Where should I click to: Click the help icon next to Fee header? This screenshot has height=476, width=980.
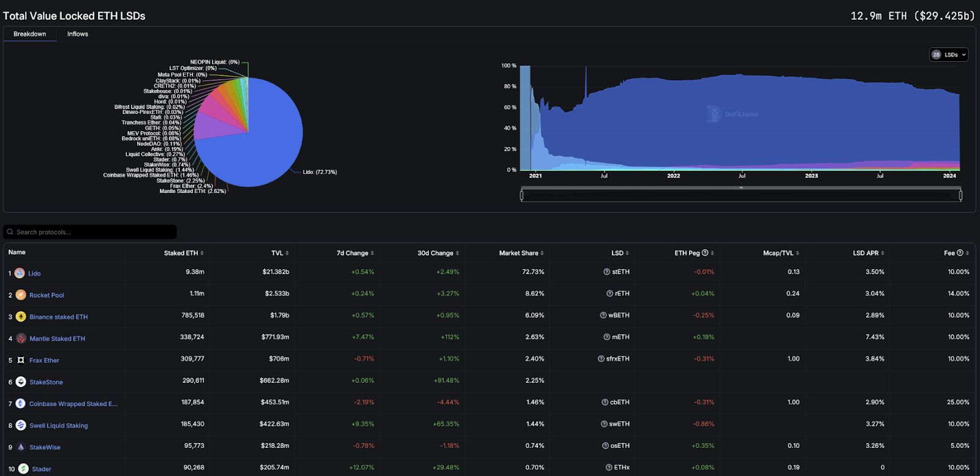click(960, 253)
